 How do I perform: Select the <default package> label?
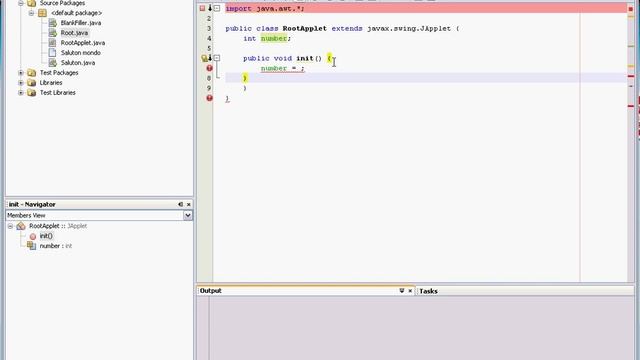click(76, 13)
